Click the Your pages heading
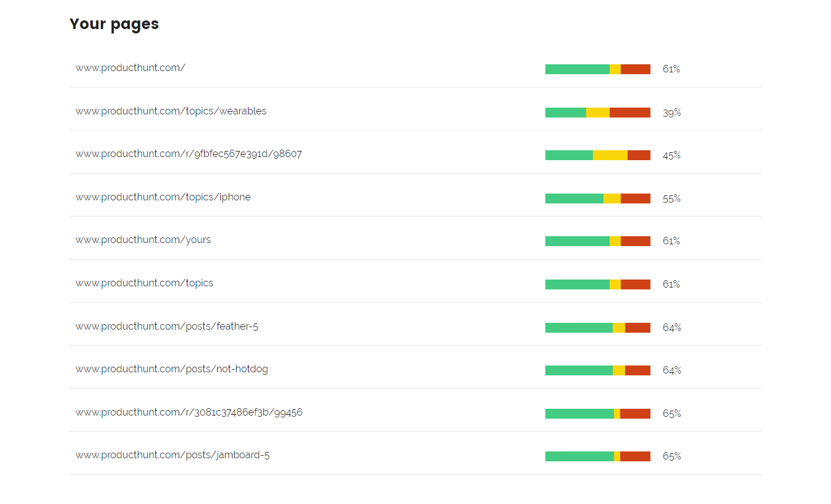The height and width of the screenshot is (504, 831). point(114,24)
